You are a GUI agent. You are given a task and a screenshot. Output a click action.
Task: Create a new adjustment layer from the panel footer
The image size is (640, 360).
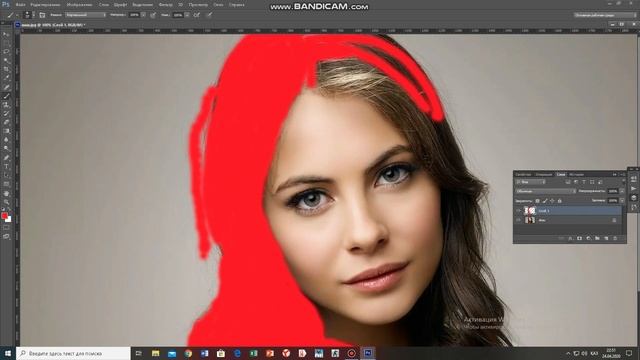click(589, 238)
